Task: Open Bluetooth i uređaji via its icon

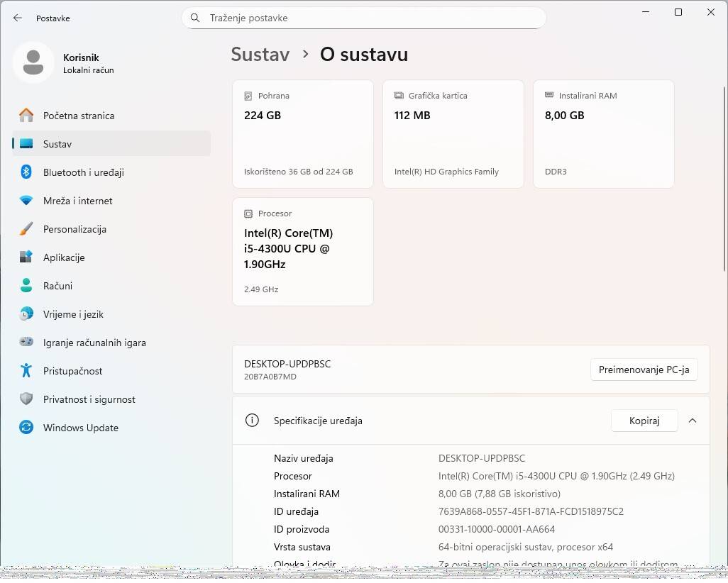Action: coord(26,172)
